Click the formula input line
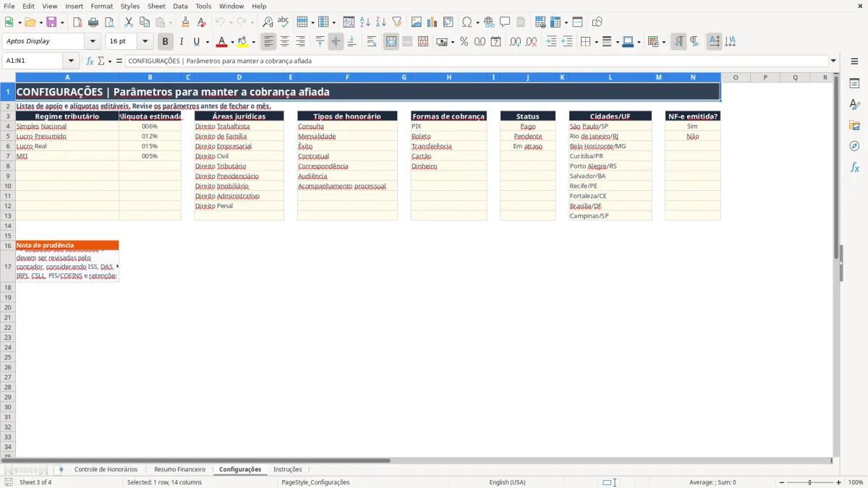868x488 pixels. click(x=476, y=61)
